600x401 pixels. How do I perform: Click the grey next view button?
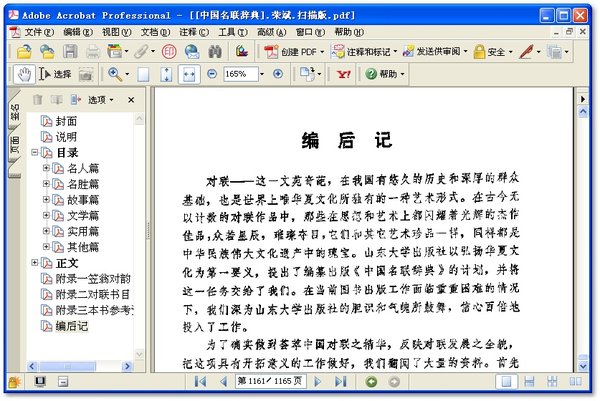394,381
